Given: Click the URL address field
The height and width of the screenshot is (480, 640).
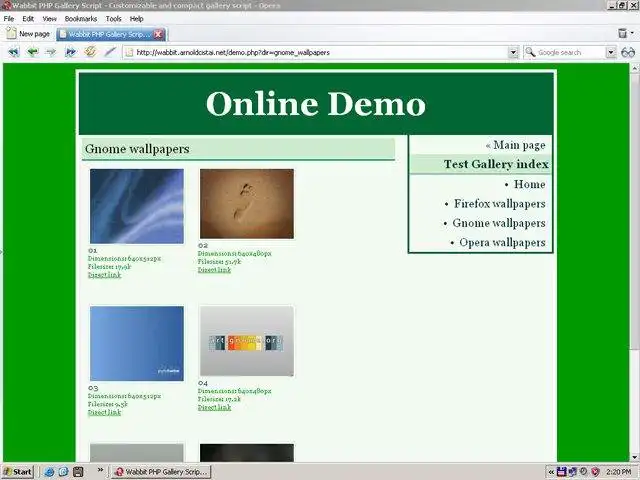Looking at the screenshot, I should click(320, 52).
